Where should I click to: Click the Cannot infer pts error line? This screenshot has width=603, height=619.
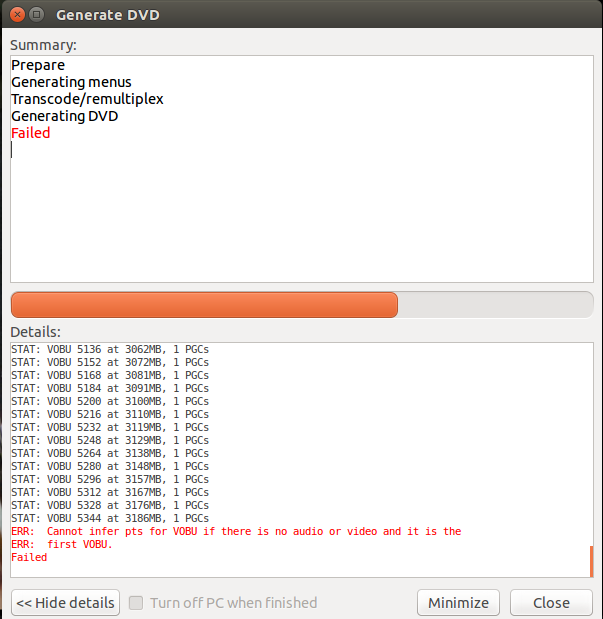[236, 531]
